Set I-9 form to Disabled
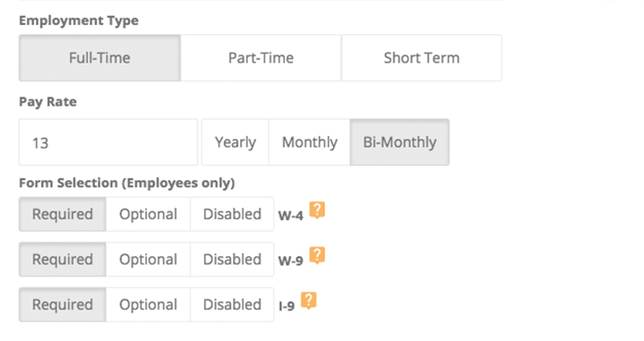The height and width of the screenshot is (341, 644). click(x=232, y=304)
